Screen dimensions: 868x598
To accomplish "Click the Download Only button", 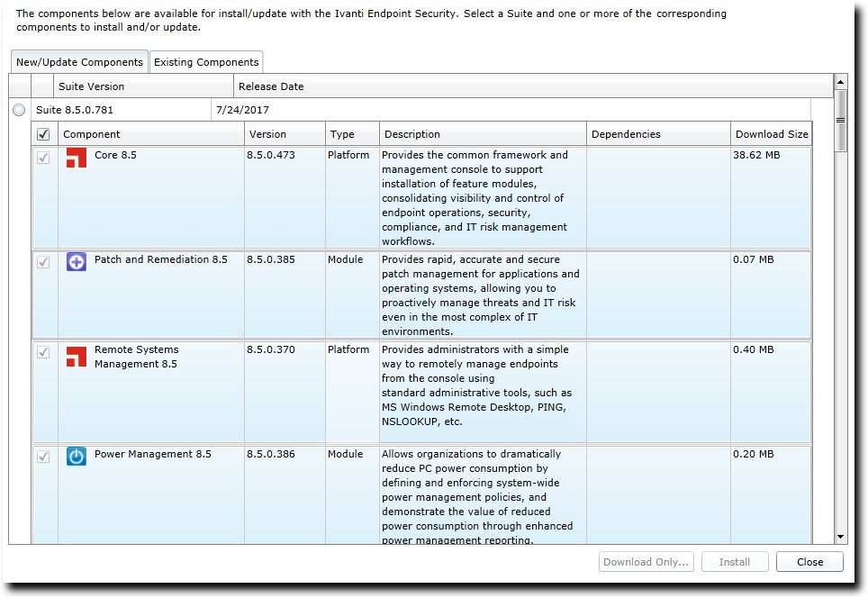I will 646,562.
